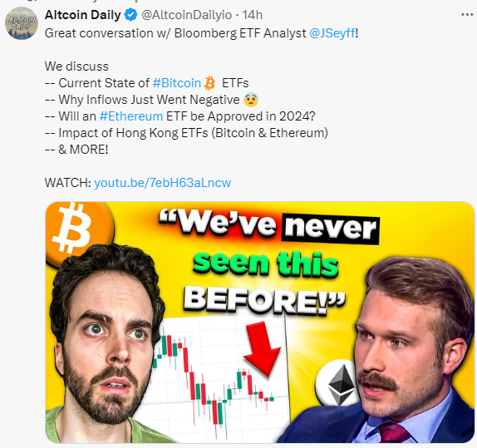The image size is (477, 448).
Task: Click the Ethereum logo in the thumbnail
Action: tap(338, 383)
